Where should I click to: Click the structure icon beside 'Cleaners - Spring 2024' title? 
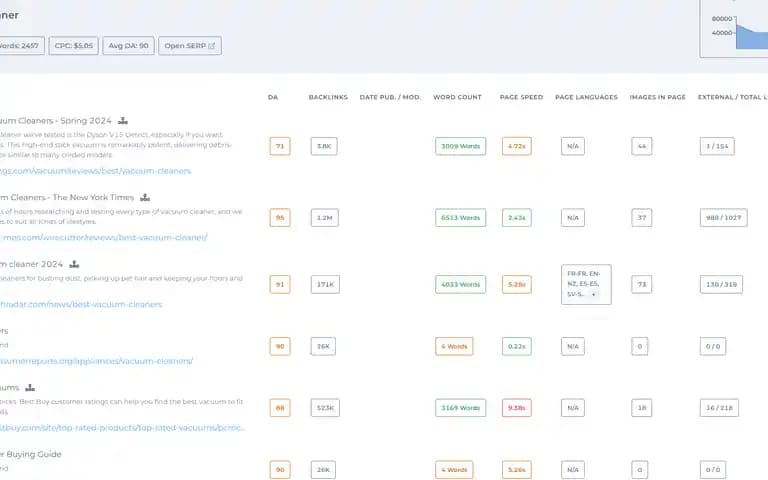pyautogui.click(x=123, y=120)
